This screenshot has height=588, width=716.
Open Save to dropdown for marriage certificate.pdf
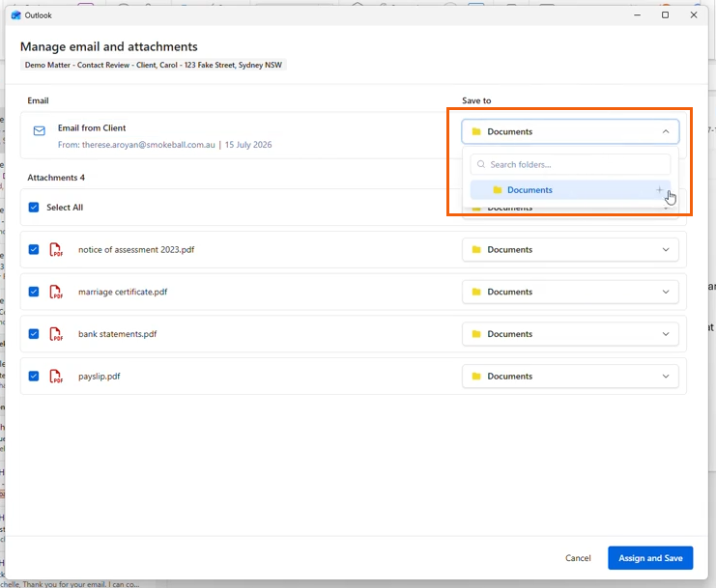click(x=570, y=292)
